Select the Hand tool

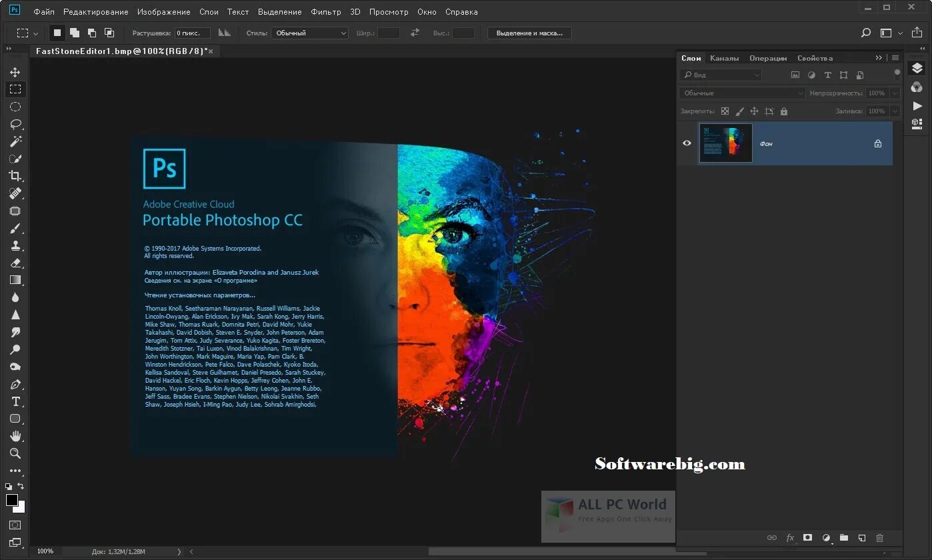(x=15, y=436)
